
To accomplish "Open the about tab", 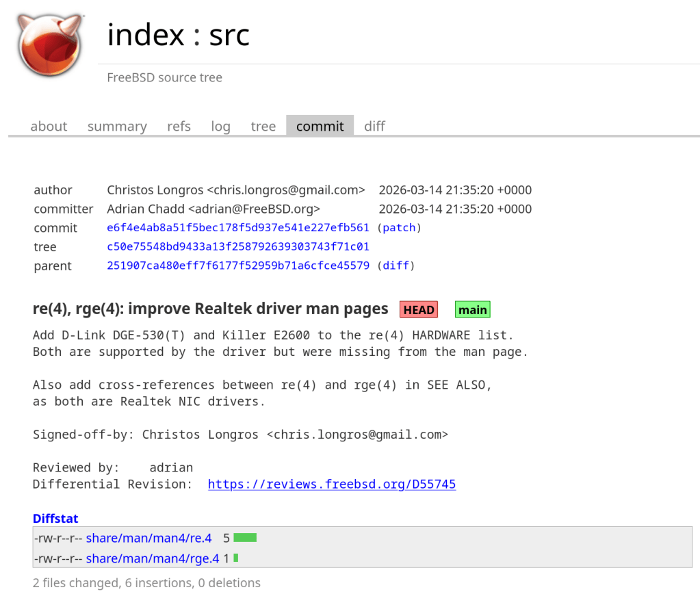I will [x=49, y=127].
